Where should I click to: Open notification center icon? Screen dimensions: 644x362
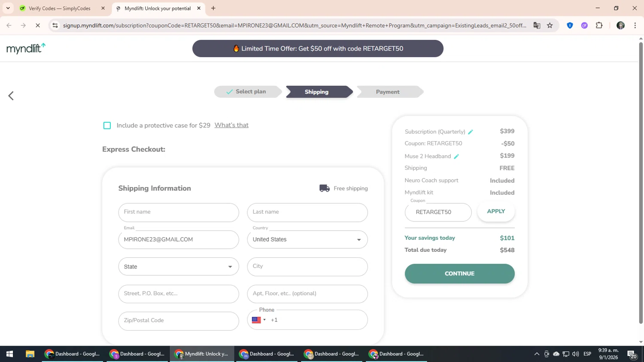tap(632, 354)
